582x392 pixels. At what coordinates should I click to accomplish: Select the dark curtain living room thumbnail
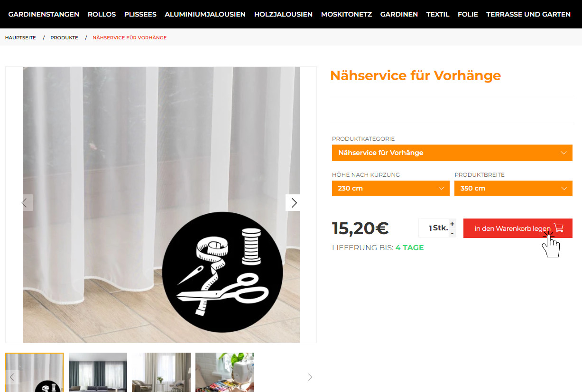(x=98, y=372)
